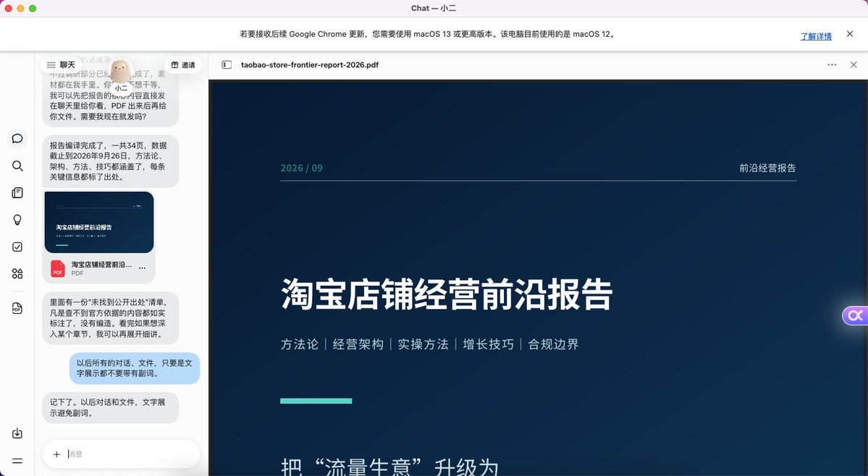
Task: Dismiss the Chrome update notification bar
Action: [850, 34]
